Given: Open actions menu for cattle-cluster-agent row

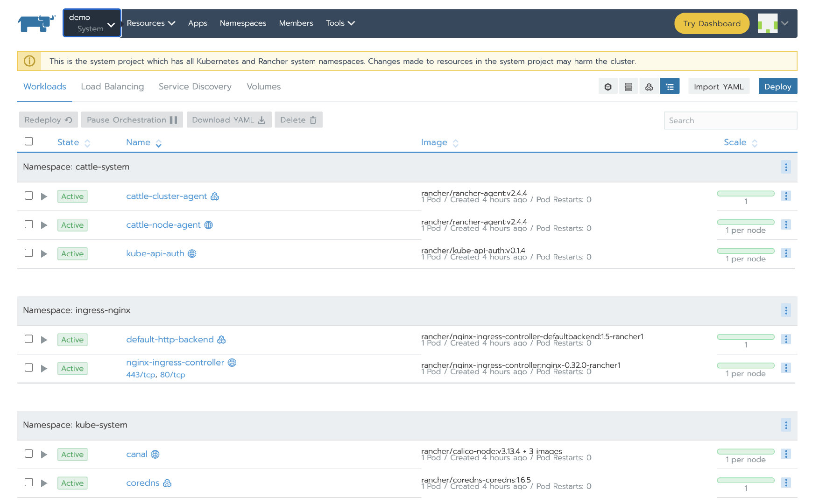Looking at the screenshot, I should click(786, 196).
